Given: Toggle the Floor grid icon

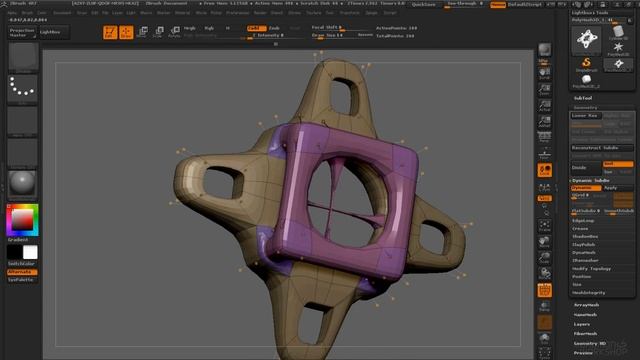Looking at the screenshot, I should pyautogui.click(x=544, y=154).
